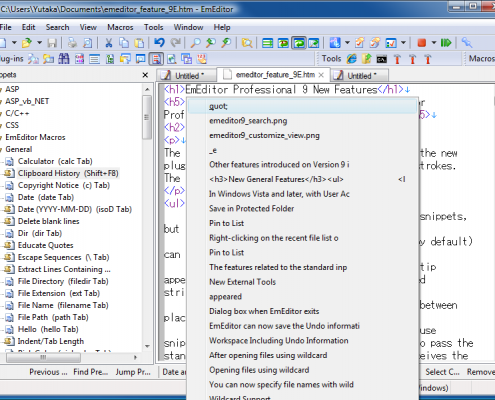Select the Educate Quotes snippet

45,245
